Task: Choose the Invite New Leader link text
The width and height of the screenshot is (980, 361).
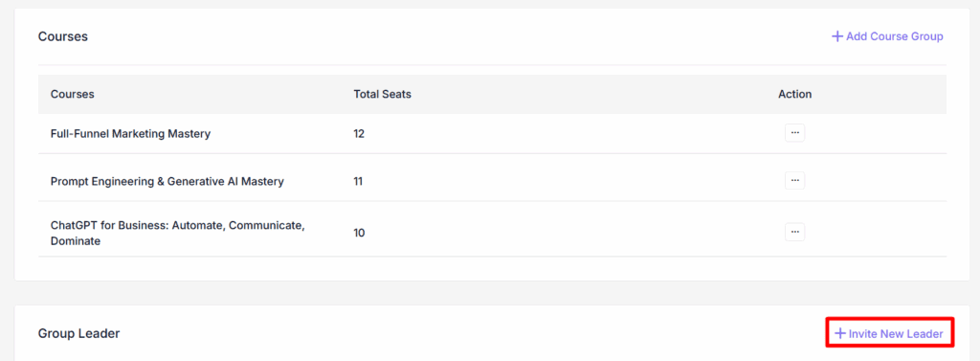Action: [x=896, y=334]
